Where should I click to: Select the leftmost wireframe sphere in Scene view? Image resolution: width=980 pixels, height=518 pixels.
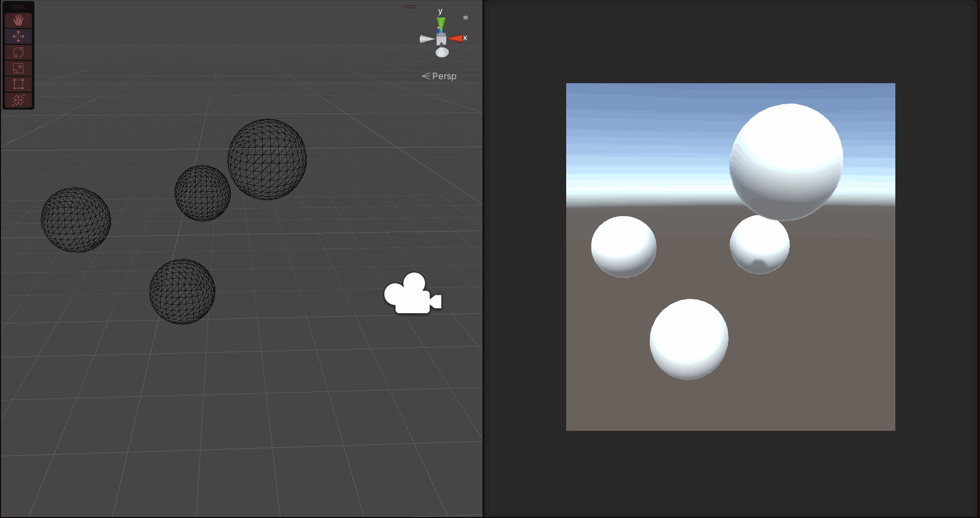76,220
